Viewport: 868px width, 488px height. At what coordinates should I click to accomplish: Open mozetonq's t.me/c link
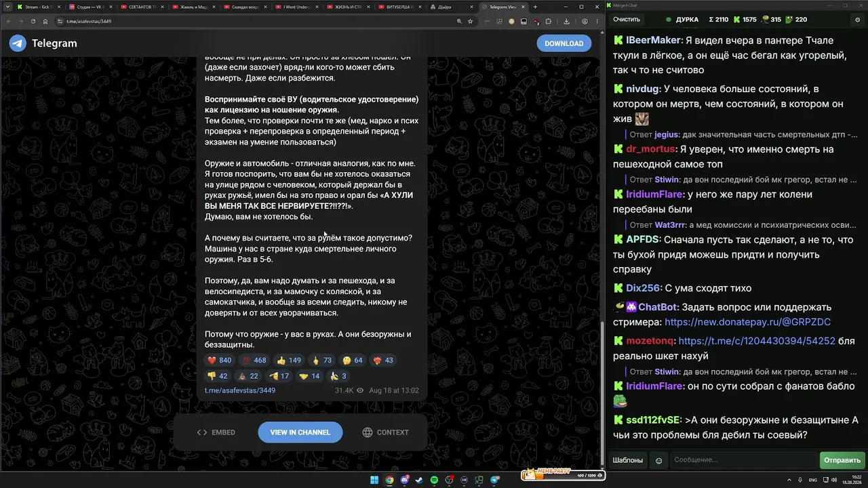(757, 341)
